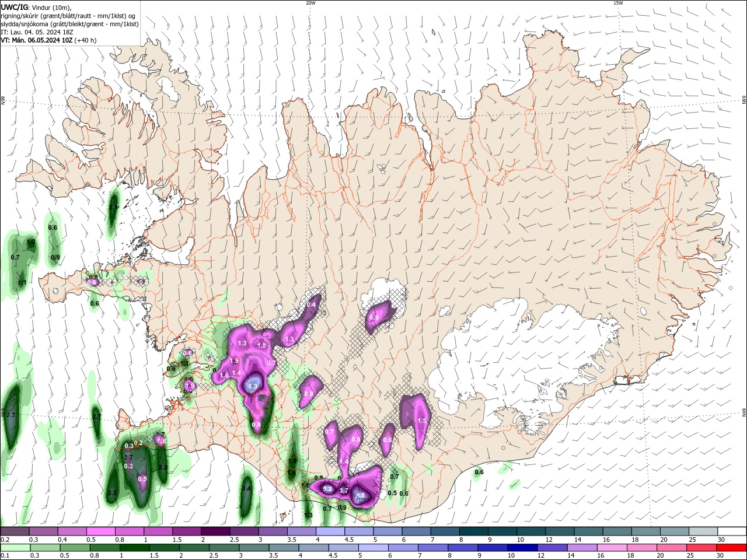Image resolution: width=747 pixels, height=560 pixels.
Task: Click the 5.2 value in the purple cell
Action: pyautogui.click(x=327, y=489)
